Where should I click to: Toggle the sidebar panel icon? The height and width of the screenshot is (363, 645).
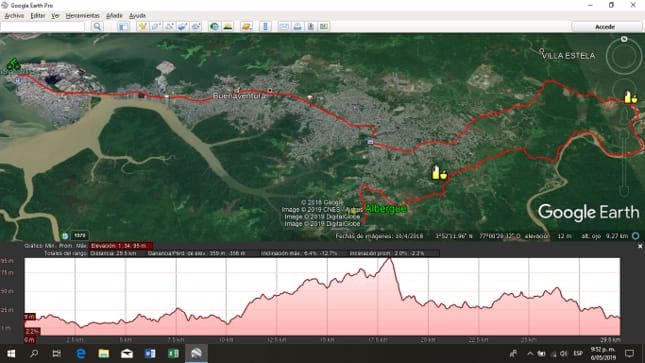pyautogui.click(x=123, y=27)
